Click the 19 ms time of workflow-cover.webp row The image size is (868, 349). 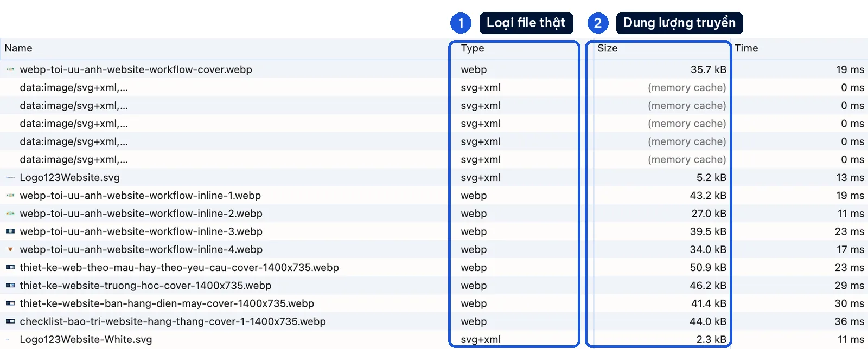tap(850, 69)
